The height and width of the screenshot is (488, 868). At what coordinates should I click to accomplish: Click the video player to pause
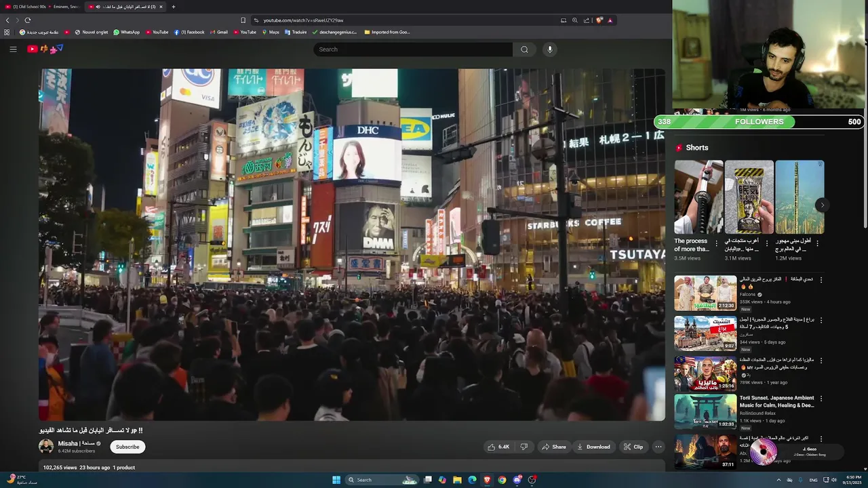click(x=352, y=245)
